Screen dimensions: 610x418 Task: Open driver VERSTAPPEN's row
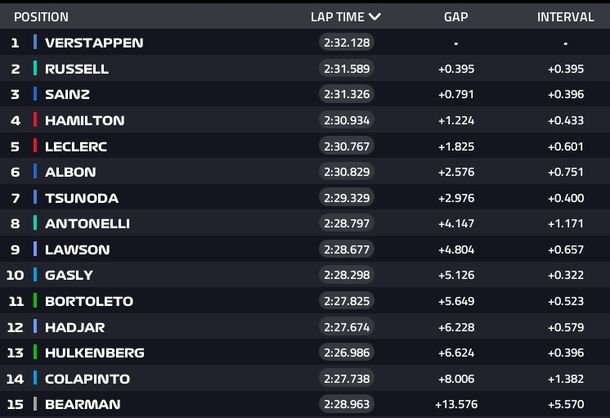pyautogui.click(x=94, y=43)
